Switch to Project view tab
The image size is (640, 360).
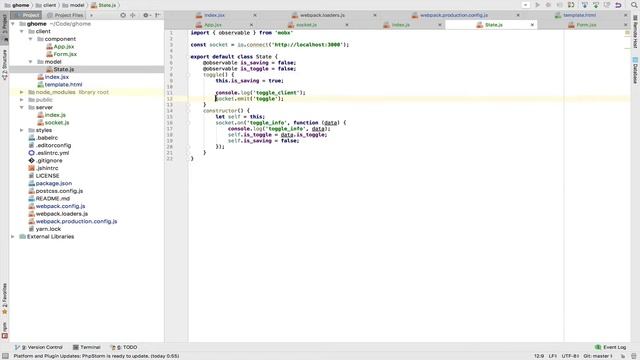pos(26,15)
